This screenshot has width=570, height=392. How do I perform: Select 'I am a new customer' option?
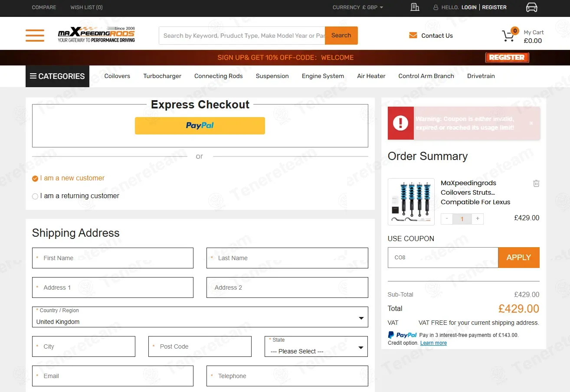coord(69,178)
